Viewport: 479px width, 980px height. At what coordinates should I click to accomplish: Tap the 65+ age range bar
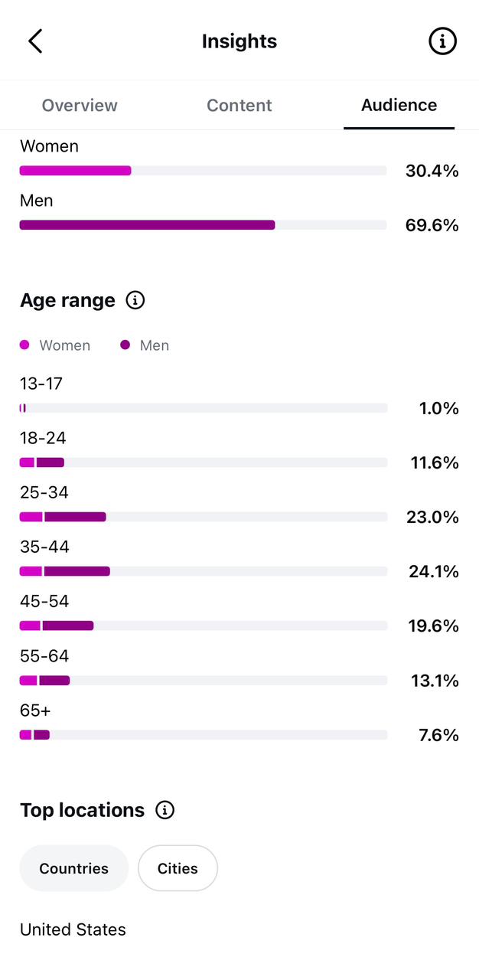tap(204, 735)
